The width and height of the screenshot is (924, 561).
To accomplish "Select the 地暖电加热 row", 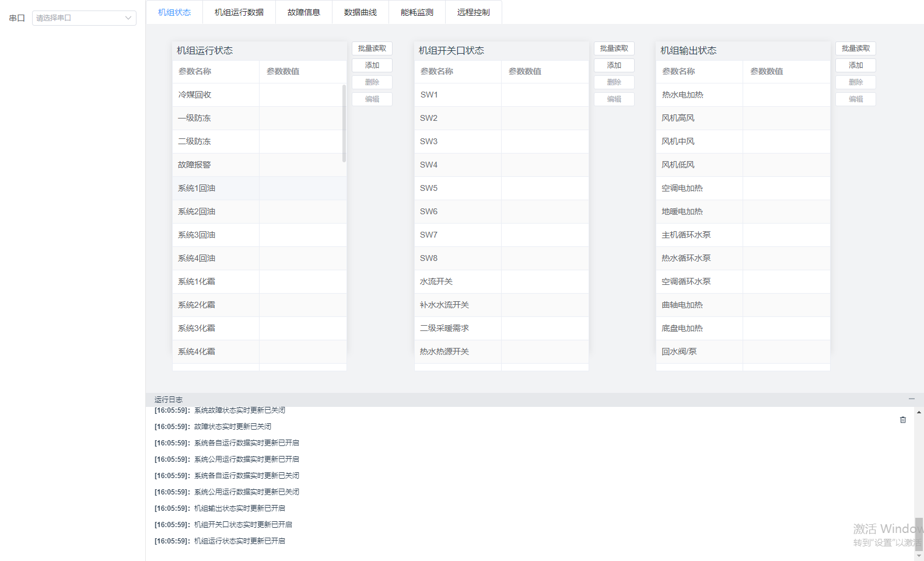I will click(x=743, y=211).
